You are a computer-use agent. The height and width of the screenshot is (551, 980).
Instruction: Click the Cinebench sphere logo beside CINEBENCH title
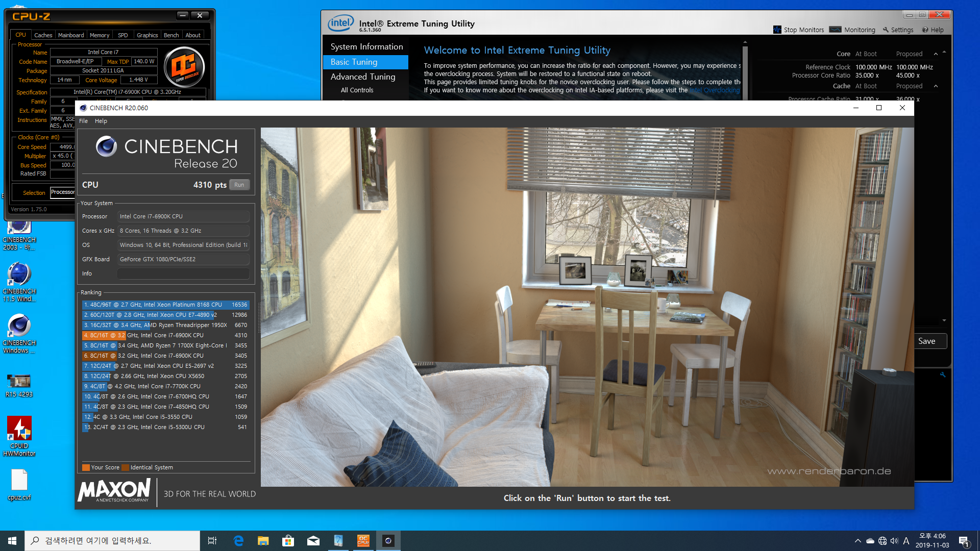(x=107, y=146)
